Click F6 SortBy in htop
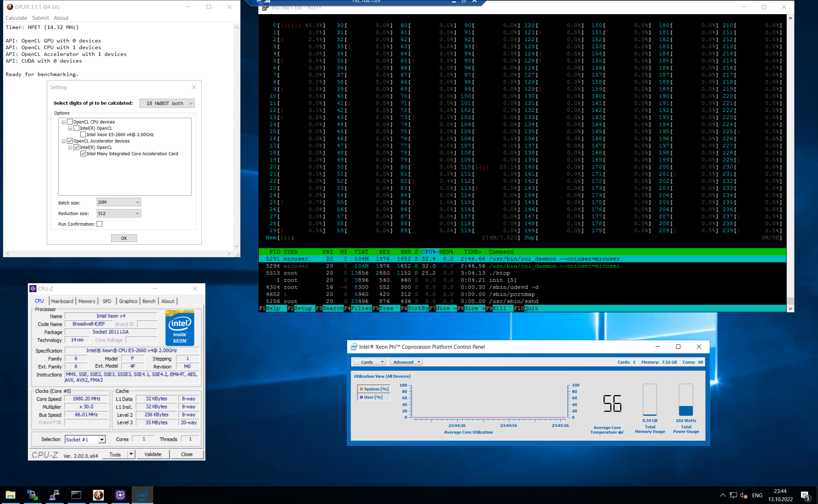Image resolution: width=818 pixels, height=504 pixels. click(x=414, y=308)
